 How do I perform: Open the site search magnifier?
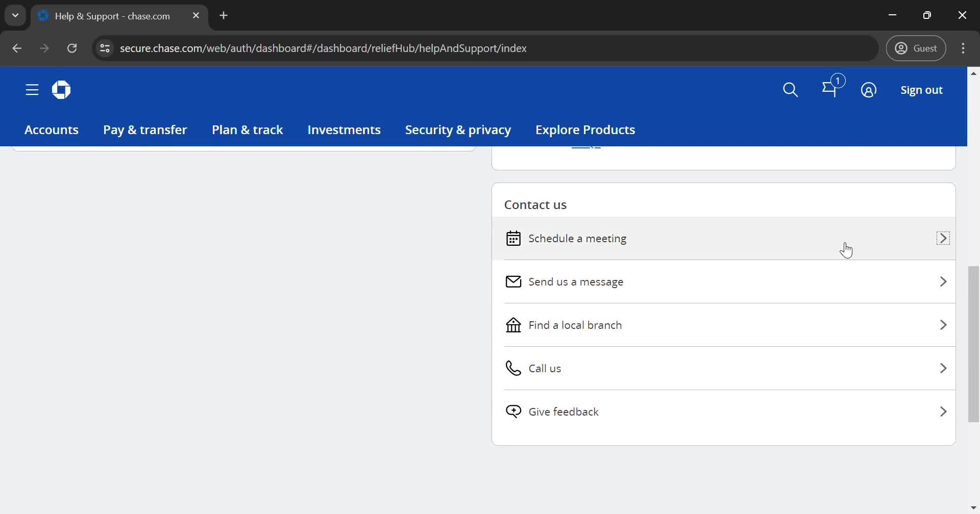pos(790,90)
